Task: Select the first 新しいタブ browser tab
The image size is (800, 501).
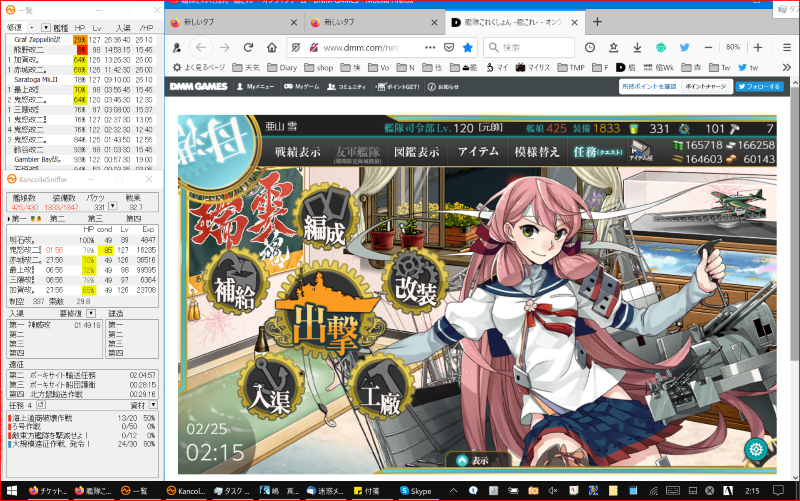Action: pos(234,22)
